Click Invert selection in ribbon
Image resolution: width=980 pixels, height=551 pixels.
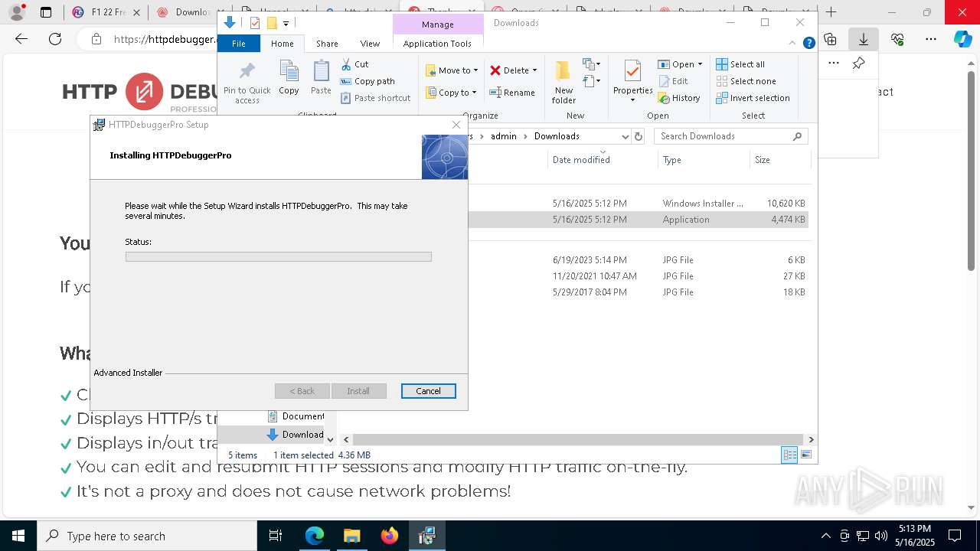753,98
